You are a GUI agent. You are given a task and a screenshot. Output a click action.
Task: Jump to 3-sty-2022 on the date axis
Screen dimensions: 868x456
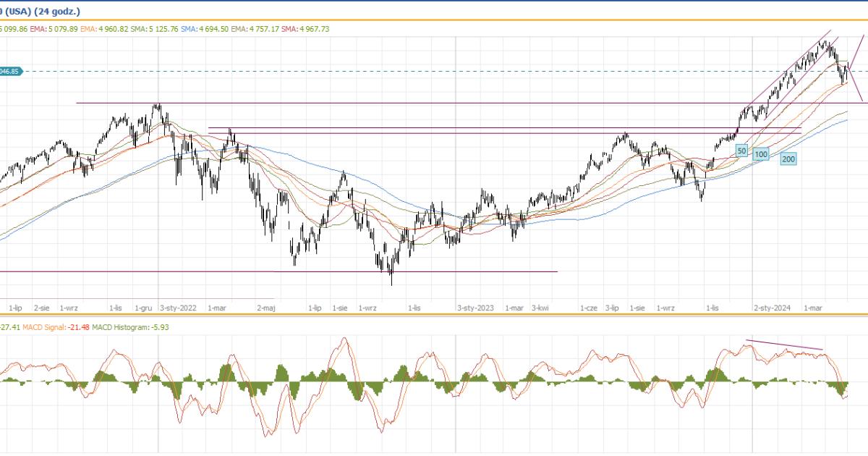[179, 308]
